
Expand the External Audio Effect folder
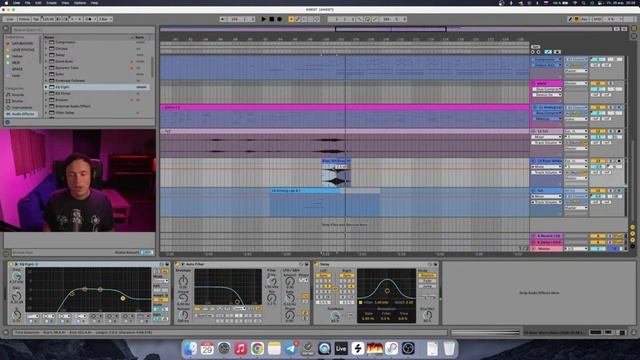(x=46, y=106)
